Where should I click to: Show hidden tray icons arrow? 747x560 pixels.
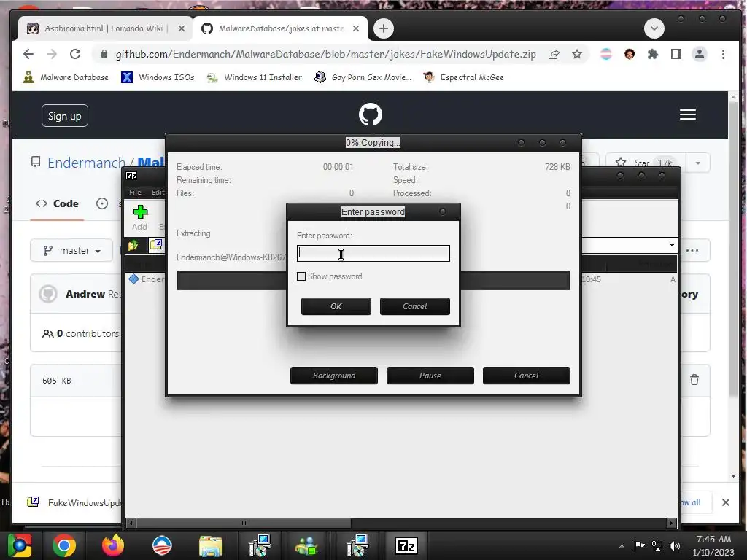tap(622, 546)
